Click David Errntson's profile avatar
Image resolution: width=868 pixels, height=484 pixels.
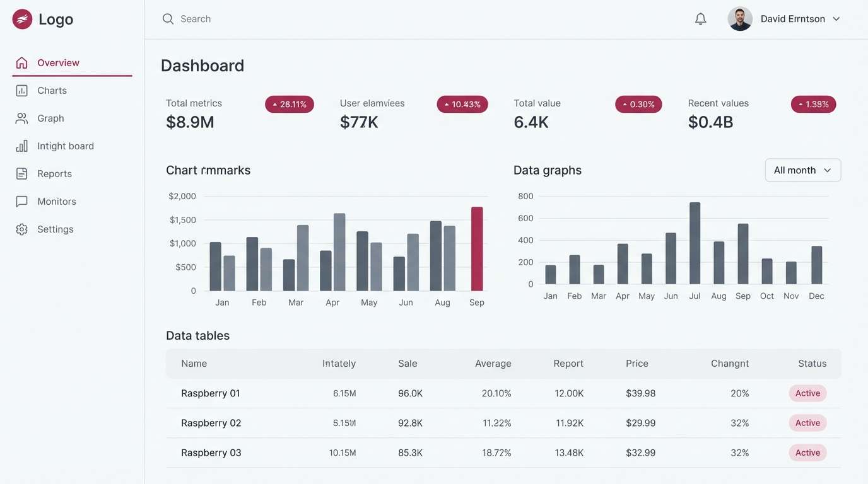pos(740,19)
